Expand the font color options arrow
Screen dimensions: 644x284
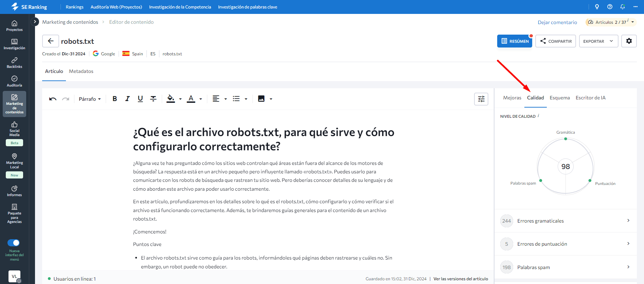(x=201, y=99)
